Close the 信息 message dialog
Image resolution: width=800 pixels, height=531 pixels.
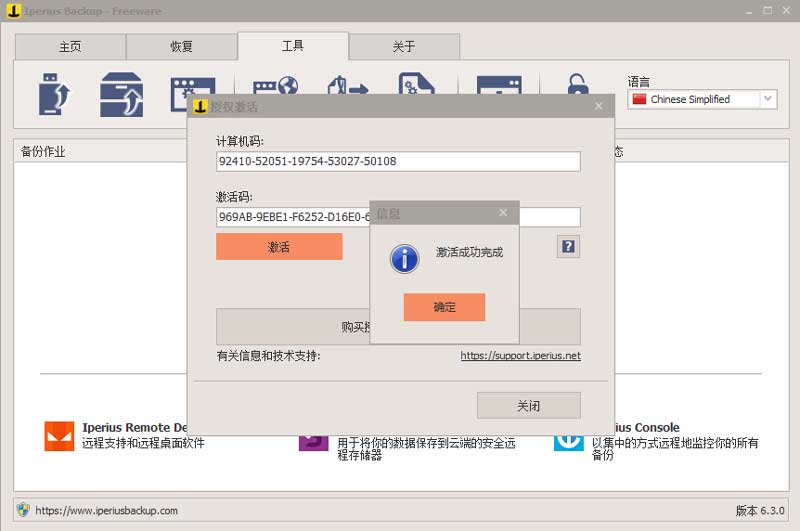coord(503,213)
